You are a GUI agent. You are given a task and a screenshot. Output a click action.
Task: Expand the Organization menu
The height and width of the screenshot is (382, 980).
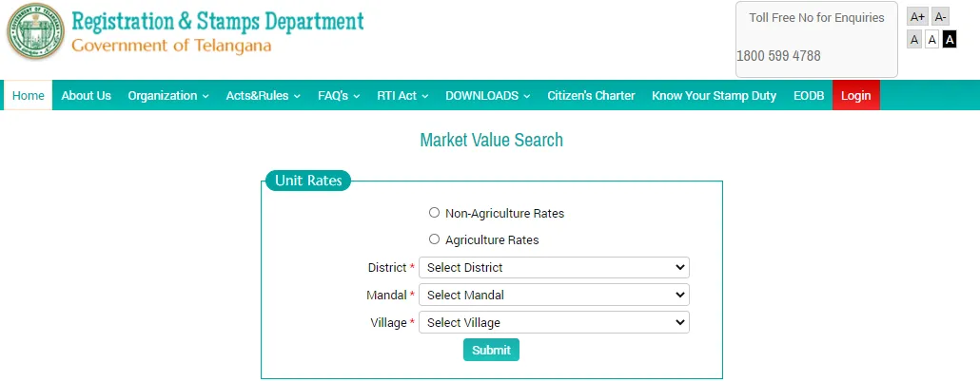click(x=167, y=96)
